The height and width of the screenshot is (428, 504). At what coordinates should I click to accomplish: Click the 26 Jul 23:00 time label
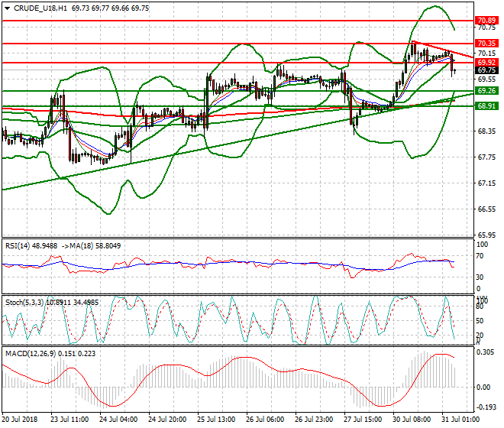point(314,420)
